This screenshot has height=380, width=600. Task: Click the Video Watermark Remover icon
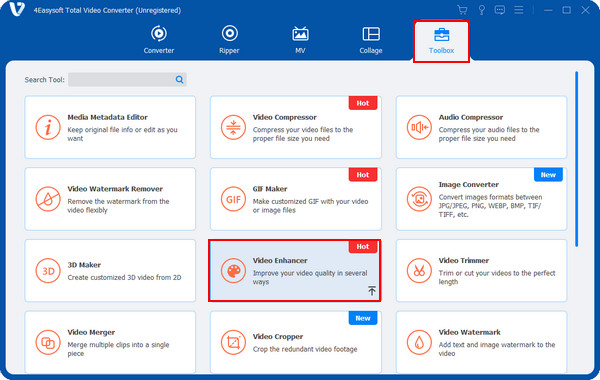pyautogui.click(x=48, y=199)
